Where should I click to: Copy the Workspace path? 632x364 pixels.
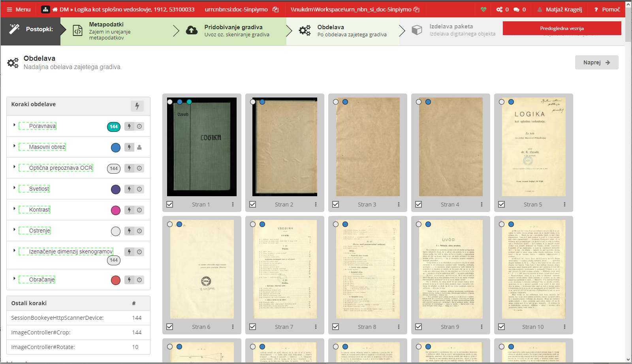click(416, 9)
